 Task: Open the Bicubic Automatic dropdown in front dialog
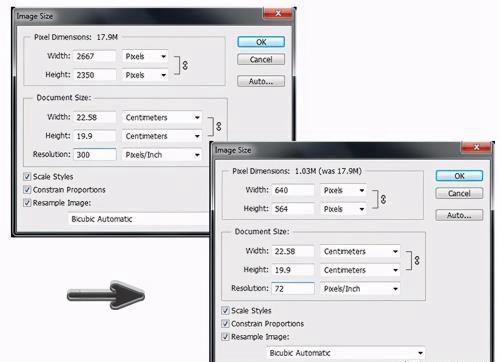click(346, 353)
